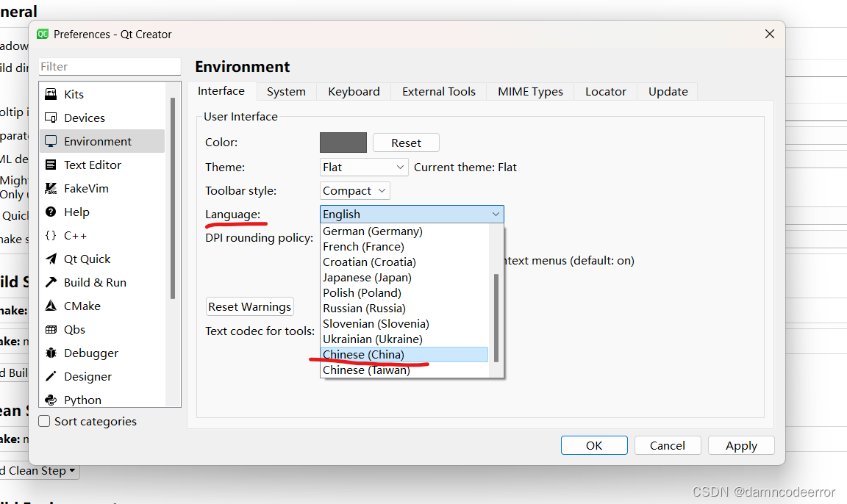Screen dimensions: 847x504
Task: Open Kits category via its icon
Action: (51, 94)
